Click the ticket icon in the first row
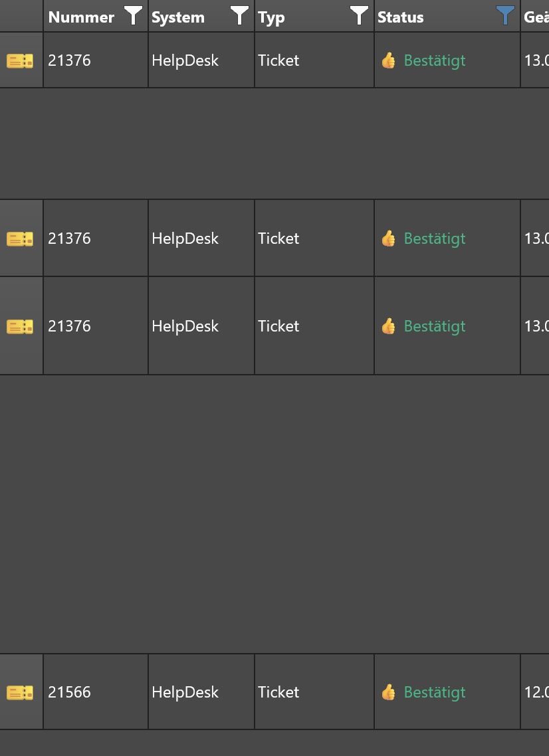Viewport: 549px width, 756px height. coord(20,60)
